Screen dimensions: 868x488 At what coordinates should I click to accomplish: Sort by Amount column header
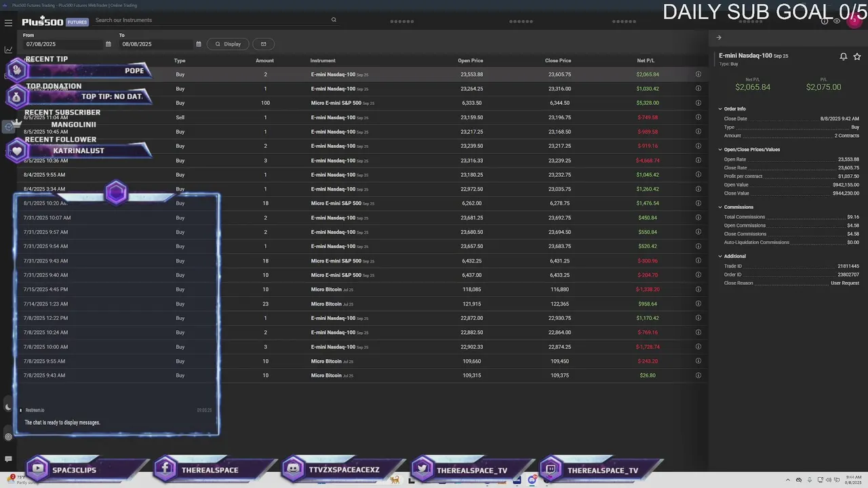point(264,60)
